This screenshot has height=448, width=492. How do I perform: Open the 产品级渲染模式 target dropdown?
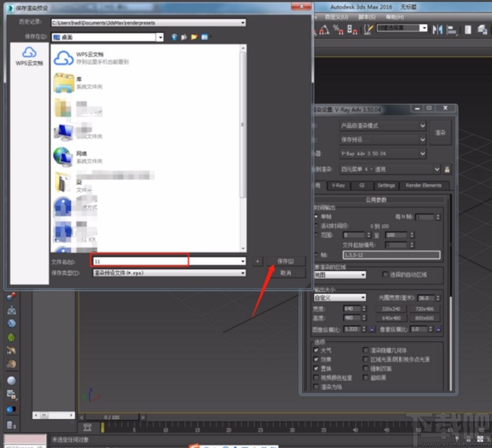(383, 126)
